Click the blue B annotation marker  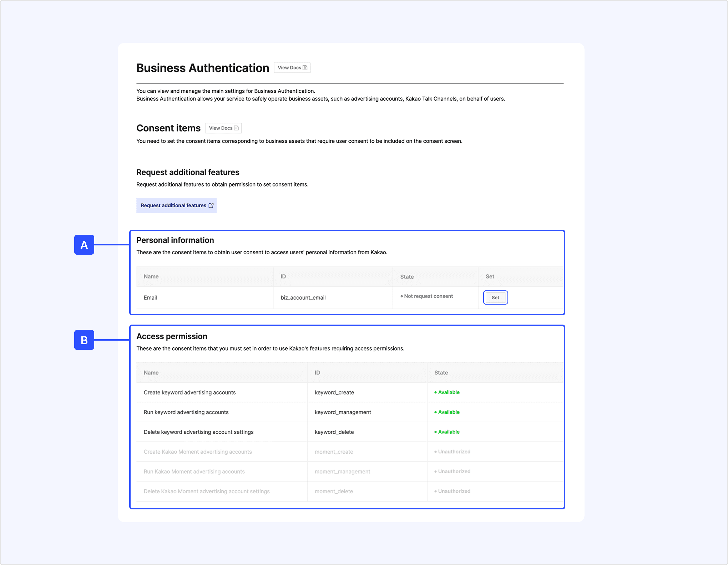[84, 340]
